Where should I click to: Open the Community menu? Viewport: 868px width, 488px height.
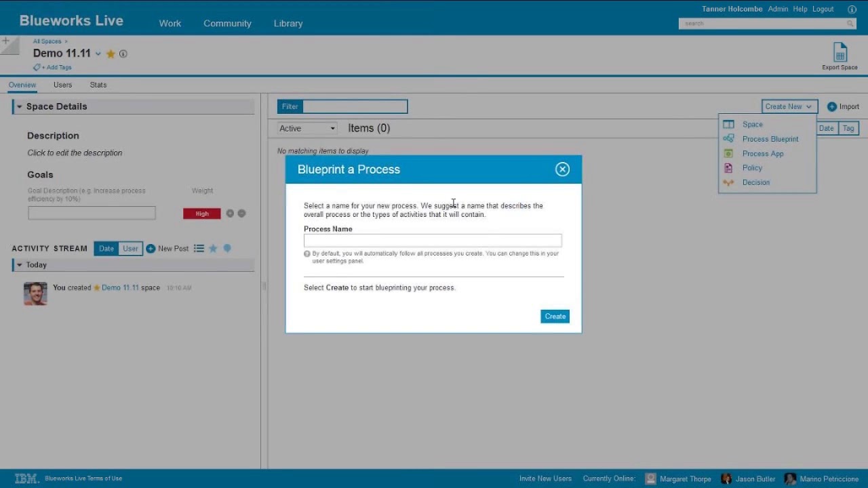(227, 23)
